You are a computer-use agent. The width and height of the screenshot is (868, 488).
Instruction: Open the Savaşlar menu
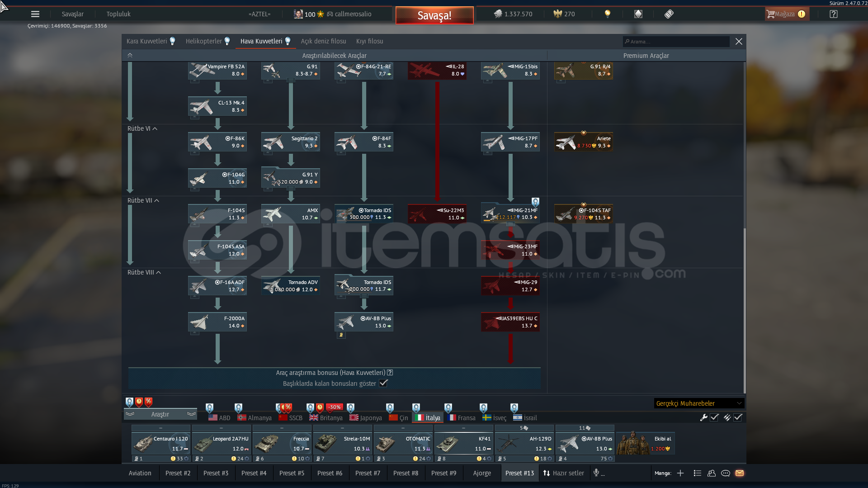pyautogui.click(x=73, y=14)
